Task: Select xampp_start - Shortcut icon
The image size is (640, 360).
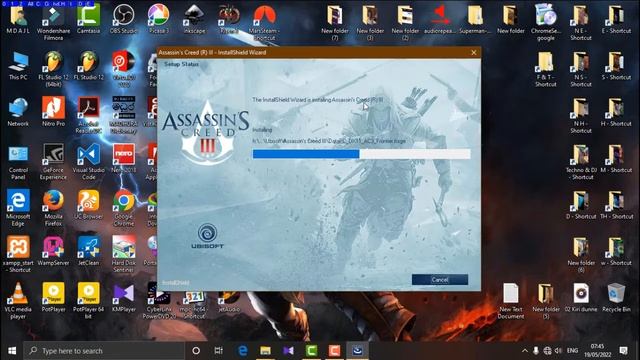Action: click(18, 255)
